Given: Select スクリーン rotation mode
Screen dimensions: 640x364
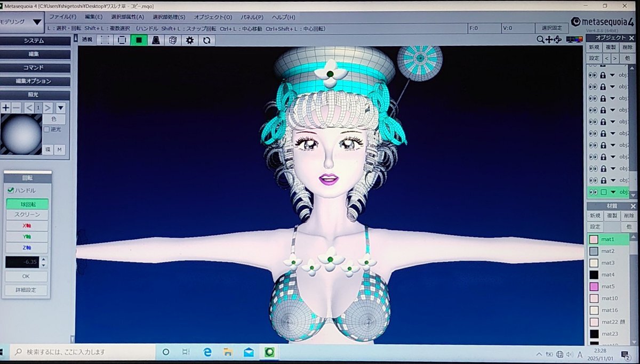Looking at the screenshot, I should [x=27, y=215].
